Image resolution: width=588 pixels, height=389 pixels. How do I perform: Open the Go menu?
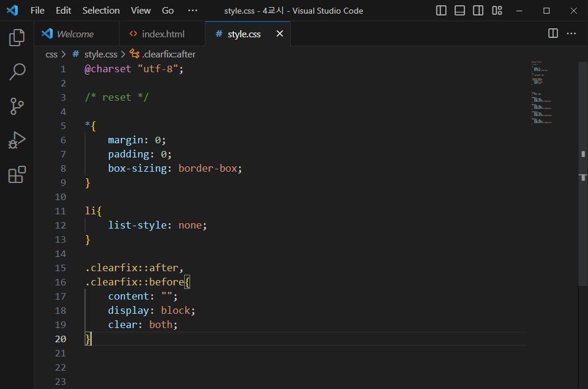click(168, 11)
